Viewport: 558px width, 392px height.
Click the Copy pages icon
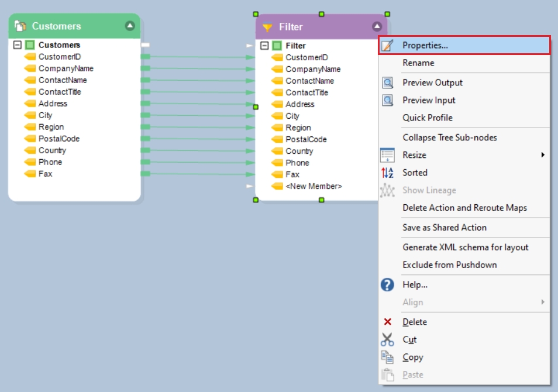387,357
